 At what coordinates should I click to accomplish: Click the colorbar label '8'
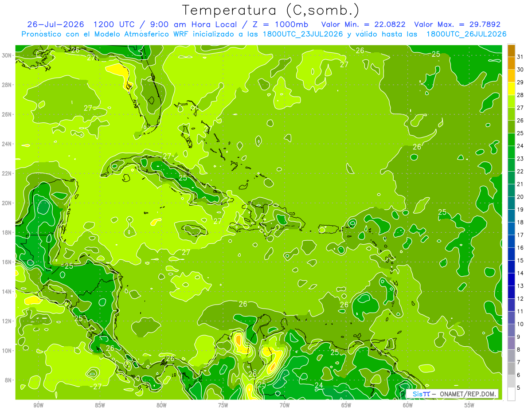(519, 349)
